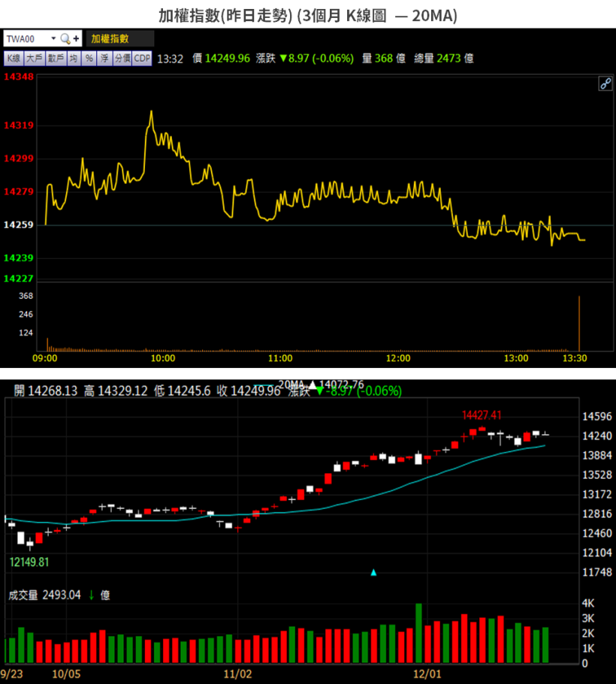Viewport: 616px width, 684px height.
Task: Click the tallest green volume bar before 12/01
Action: 418,634
